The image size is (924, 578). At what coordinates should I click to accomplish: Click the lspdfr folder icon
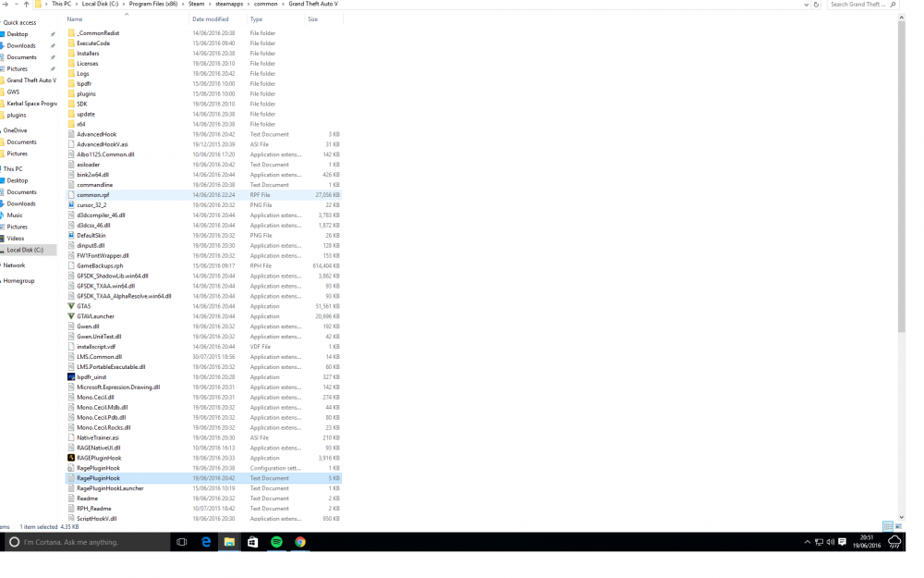pyautogui.click(x=71, y=84)
